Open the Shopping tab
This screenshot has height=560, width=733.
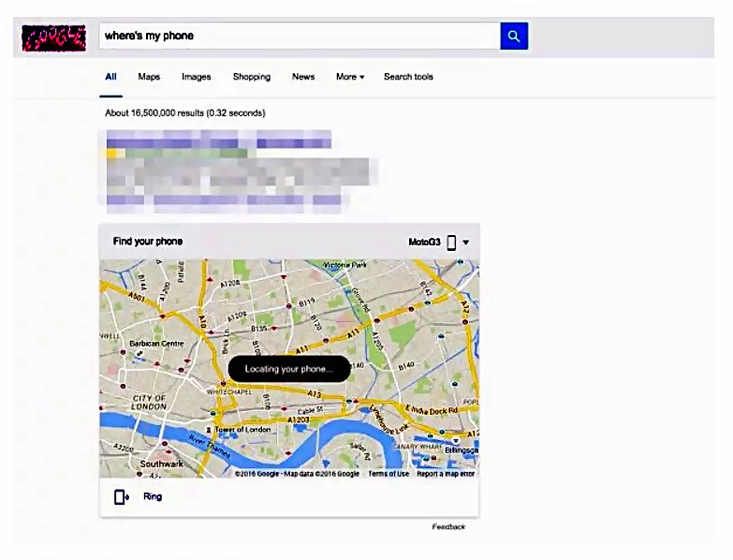point(252,77)
